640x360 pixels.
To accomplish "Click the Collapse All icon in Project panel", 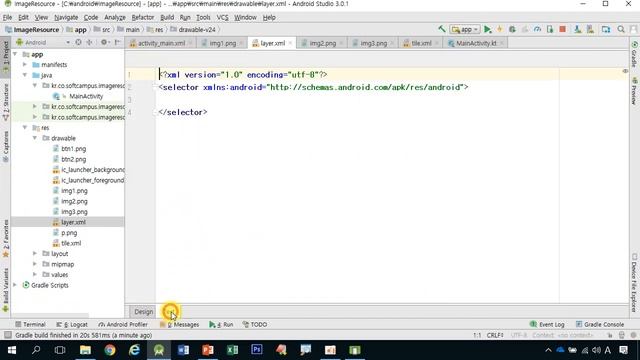I will (x=89, y=42).
